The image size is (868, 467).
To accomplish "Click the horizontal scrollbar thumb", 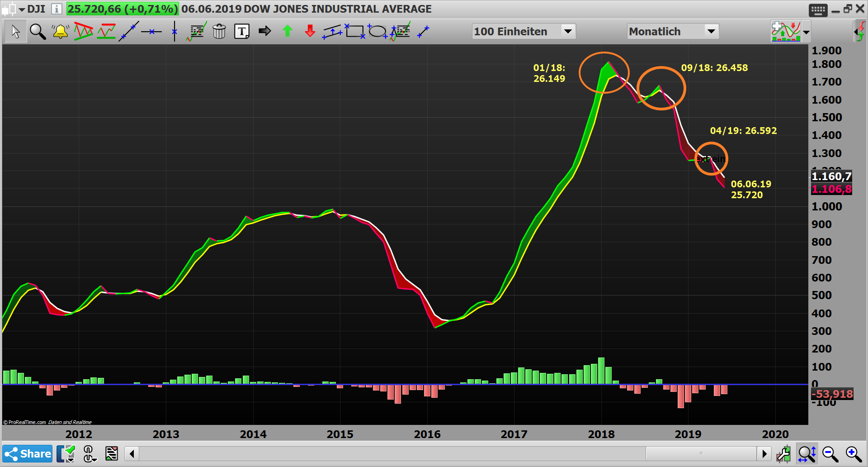I will coord(701,453).
